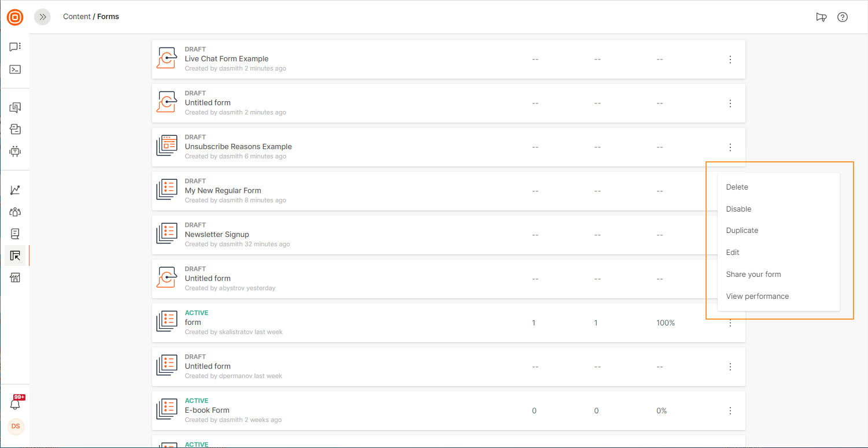Screen dimensions: 868x448
Task: Open the chat conversations sidebar icon
Action: (x=15, y=47)
